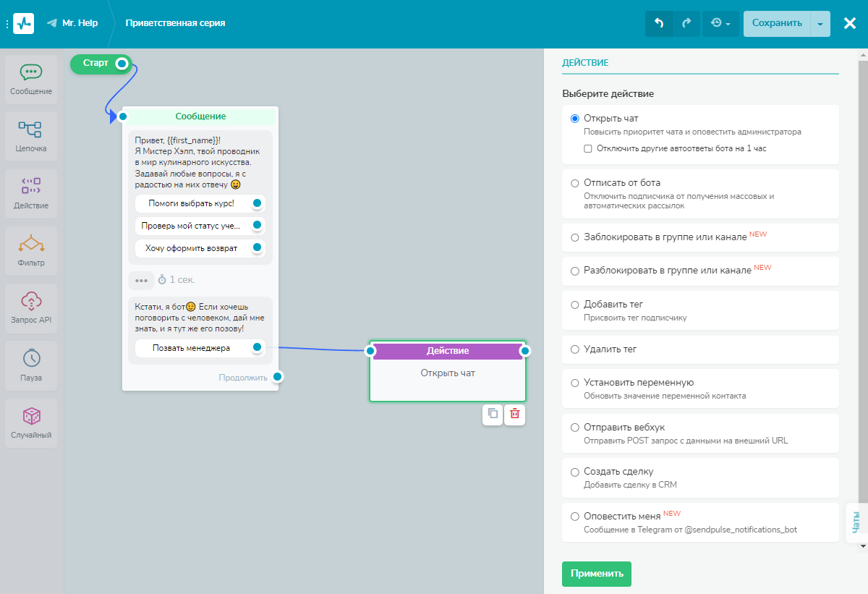This screenshot has height=594, width=868.
Task: Click the Старт node output connector
Action: coord(122,64)
